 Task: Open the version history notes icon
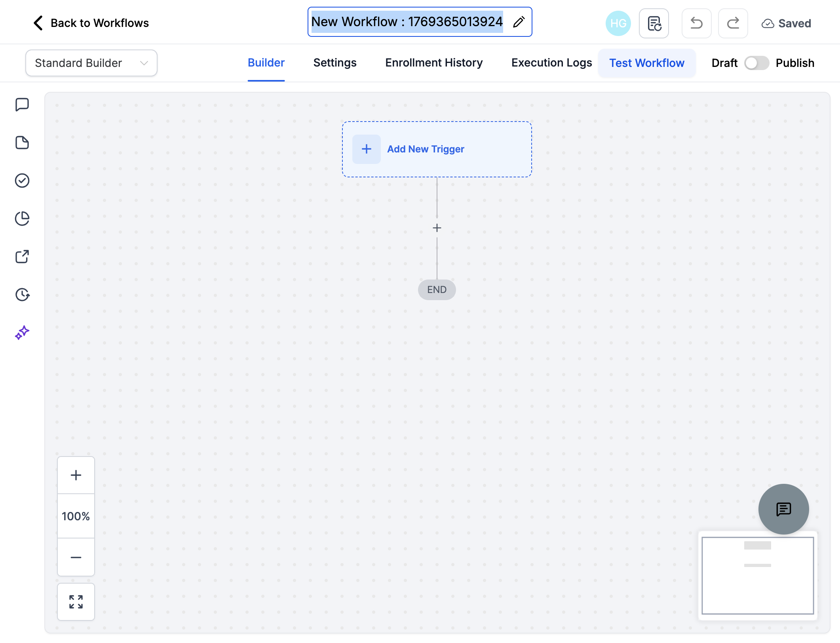coord(654,23)
